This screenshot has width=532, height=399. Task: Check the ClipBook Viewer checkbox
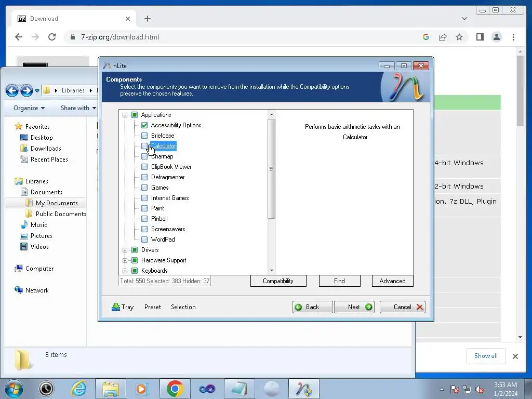(x=144, y=167)
